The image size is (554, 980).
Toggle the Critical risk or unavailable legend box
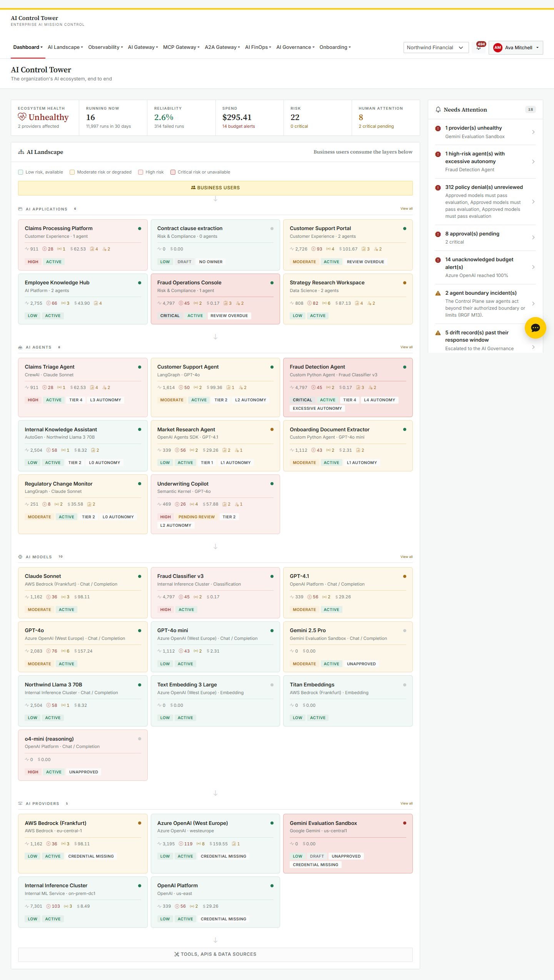173,172
